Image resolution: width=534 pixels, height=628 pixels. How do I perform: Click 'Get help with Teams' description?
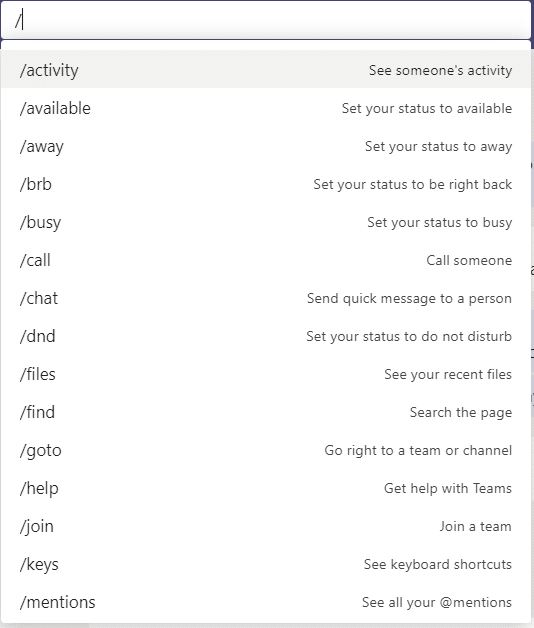tap(448, 489)
